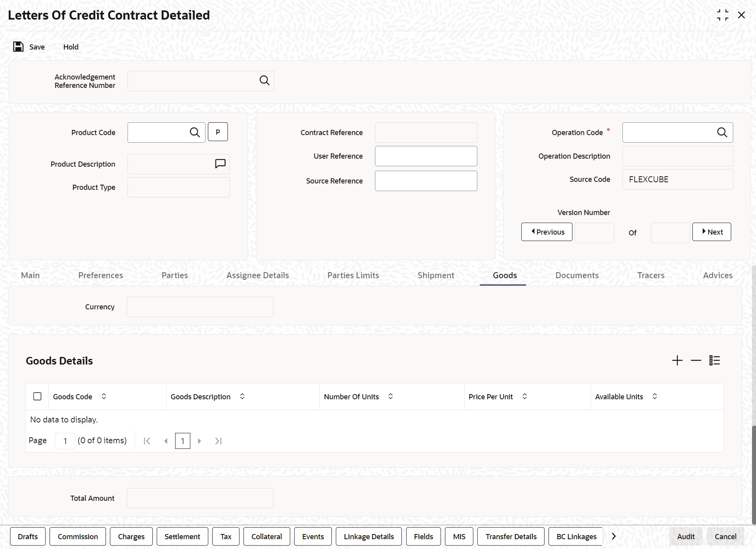Open the Charges subsystem

[132, 536]
